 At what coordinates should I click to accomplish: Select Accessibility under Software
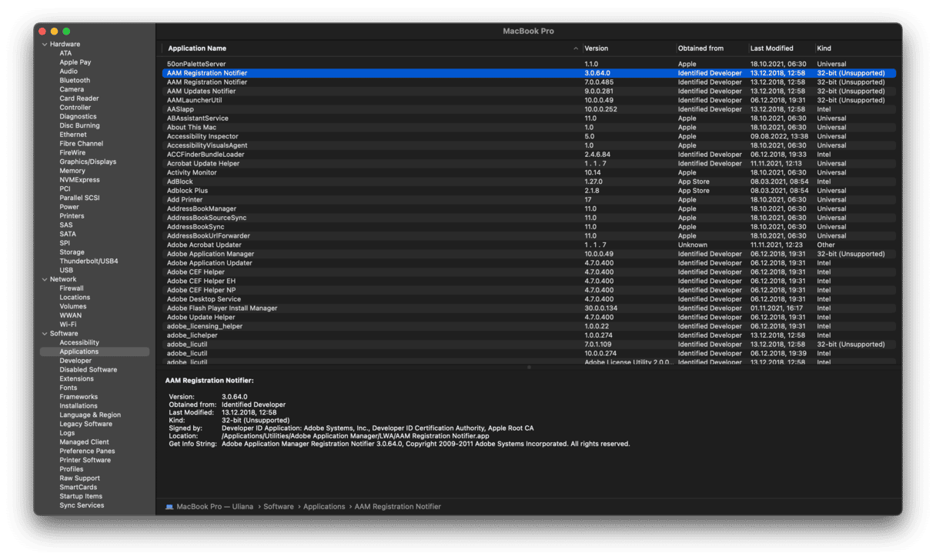coord(79,343)
